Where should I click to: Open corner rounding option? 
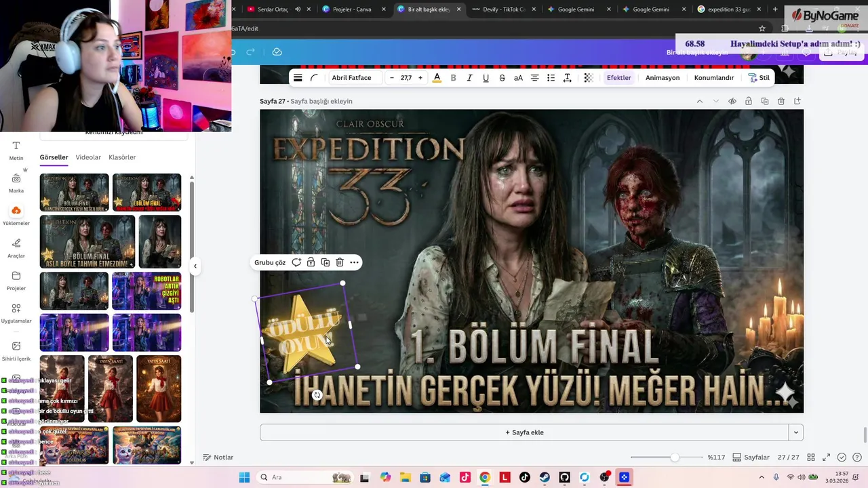(314, 78)
